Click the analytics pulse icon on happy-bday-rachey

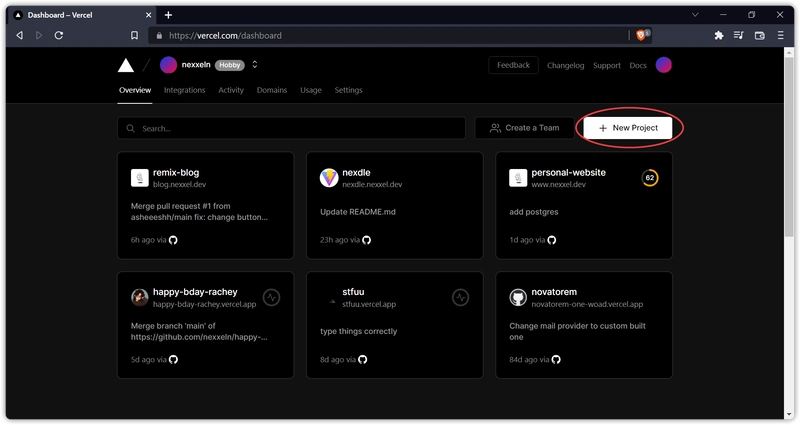point(271,297)
